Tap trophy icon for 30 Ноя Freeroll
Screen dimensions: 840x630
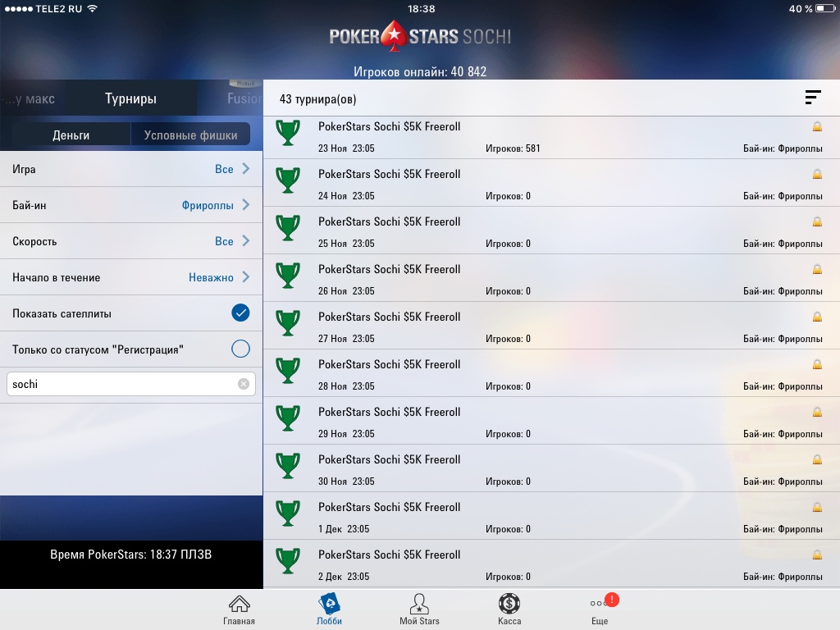(288, 467)
